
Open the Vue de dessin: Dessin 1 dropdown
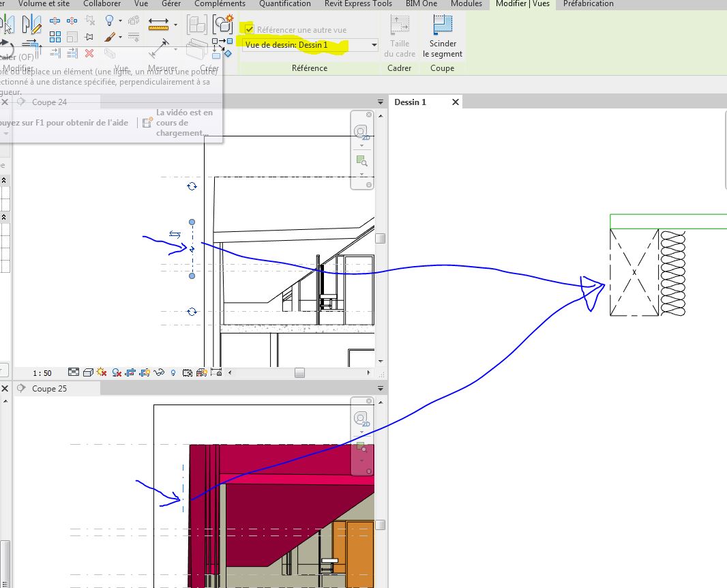pos(373,46)
